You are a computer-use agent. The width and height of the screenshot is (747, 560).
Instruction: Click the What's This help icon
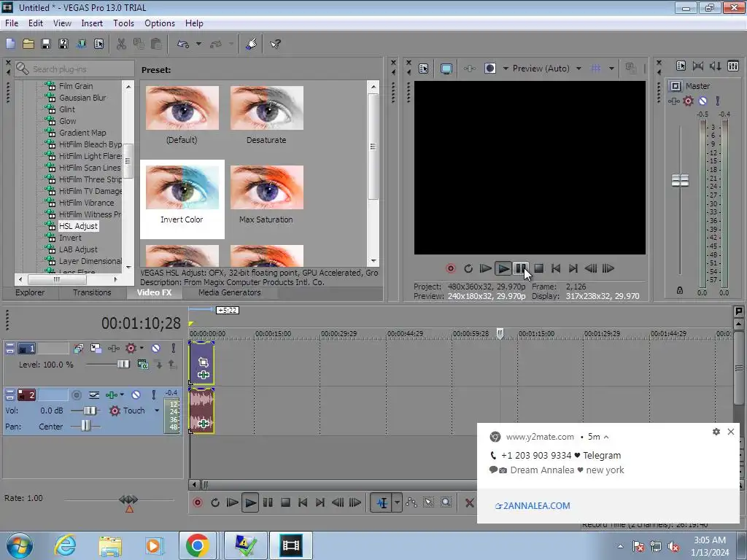[x=275, y=44]
